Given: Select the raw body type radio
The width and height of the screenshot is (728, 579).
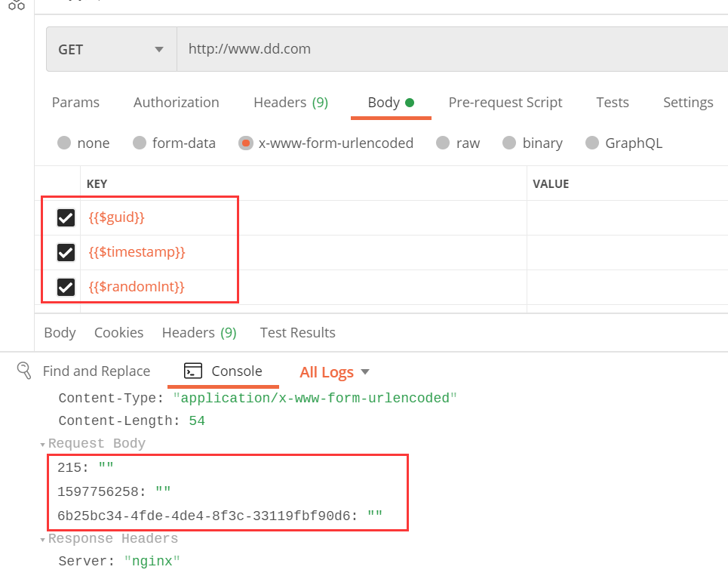Looking at the screenshot, I should pyautogui.click(x=443, y=143).
